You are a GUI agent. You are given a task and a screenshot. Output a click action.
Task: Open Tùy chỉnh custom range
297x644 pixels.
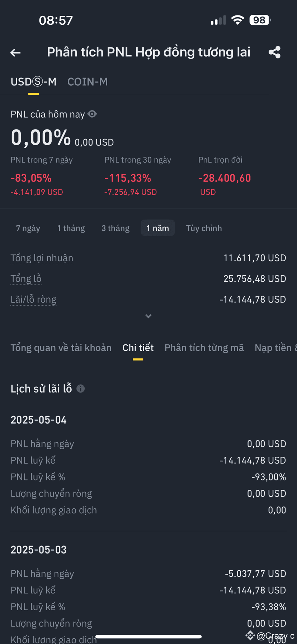point(204,228)
